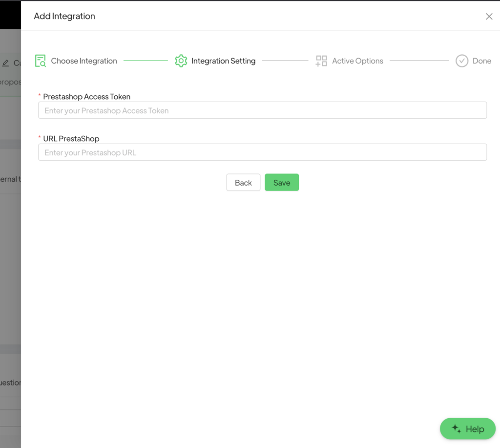500x448 pixels.
Task: Click the URL PrestaShop field label
Action: (x=71, y=139)
